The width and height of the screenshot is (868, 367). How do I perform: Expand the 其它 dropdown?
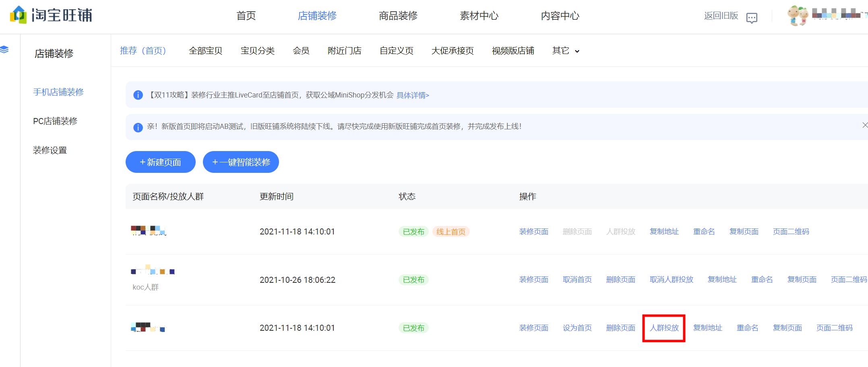(566, 51)
